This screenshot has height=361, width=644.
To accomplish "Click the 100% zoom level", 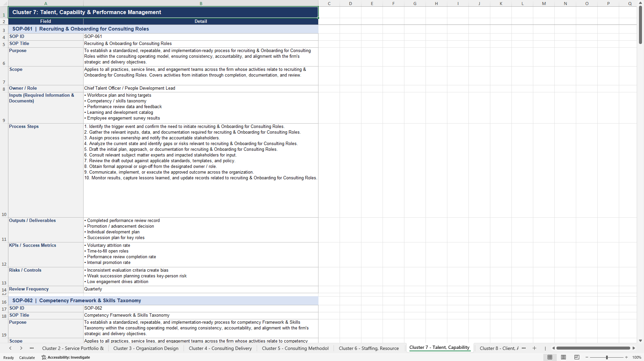I will point(637,357).
